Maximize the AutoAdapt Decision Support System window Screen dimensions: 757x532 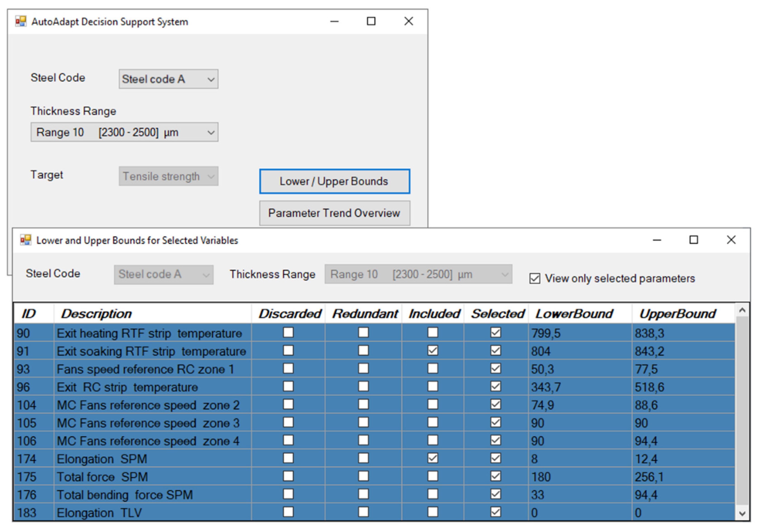tap(371, 21)
